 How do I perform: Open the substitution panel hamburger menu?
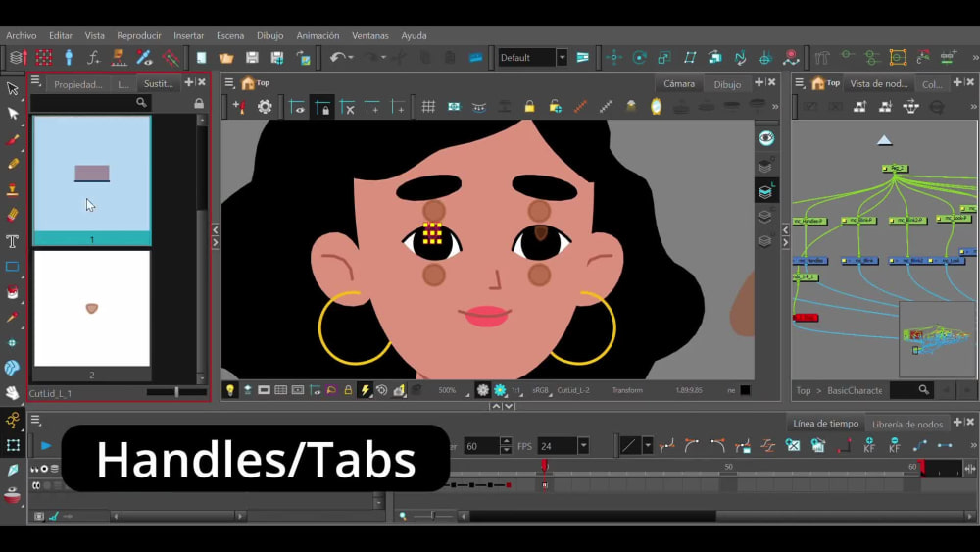(x=35, y=81)
